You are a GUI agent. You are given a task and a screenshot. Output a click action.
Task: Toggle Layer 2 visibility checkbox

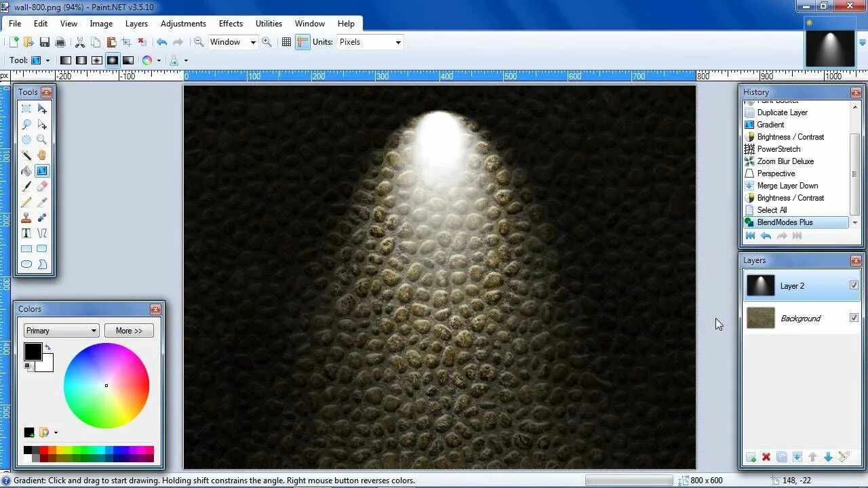(854, 285)
